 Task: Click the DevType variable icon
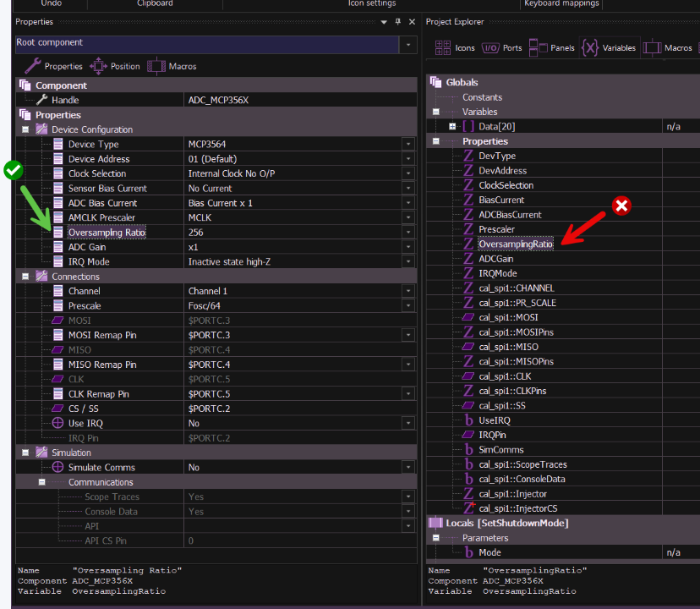point(468,156)
